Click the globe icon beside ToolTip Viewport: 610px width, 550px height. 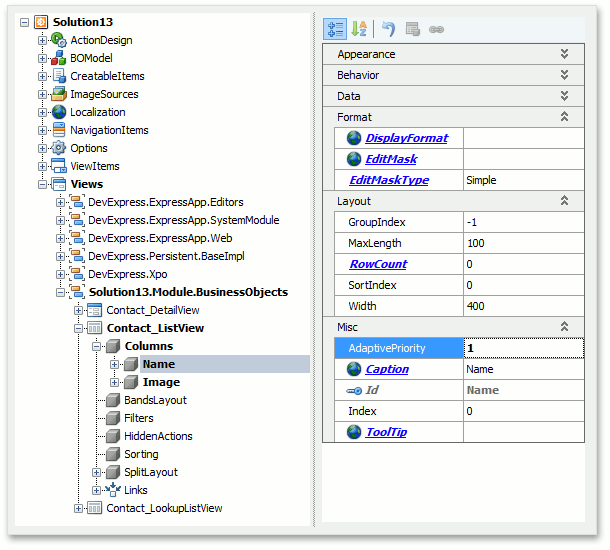[354, 432]
